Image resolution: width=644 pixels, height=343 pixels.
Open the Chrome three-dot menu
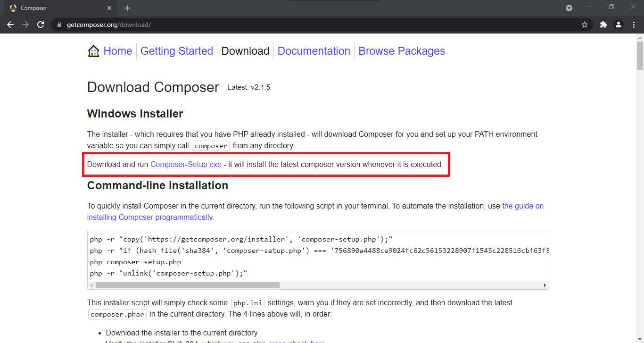633,25
